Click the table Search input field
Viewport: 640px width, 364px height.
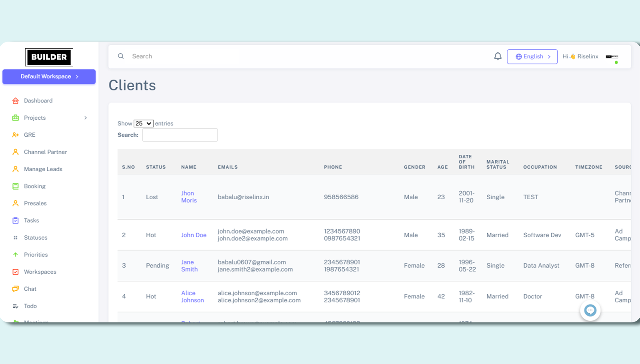tap(180, 135)
